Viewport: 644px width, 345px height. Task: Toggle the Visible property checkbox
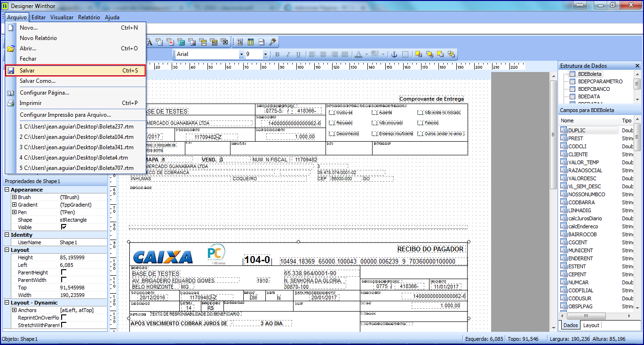click(x=64, y=227)
